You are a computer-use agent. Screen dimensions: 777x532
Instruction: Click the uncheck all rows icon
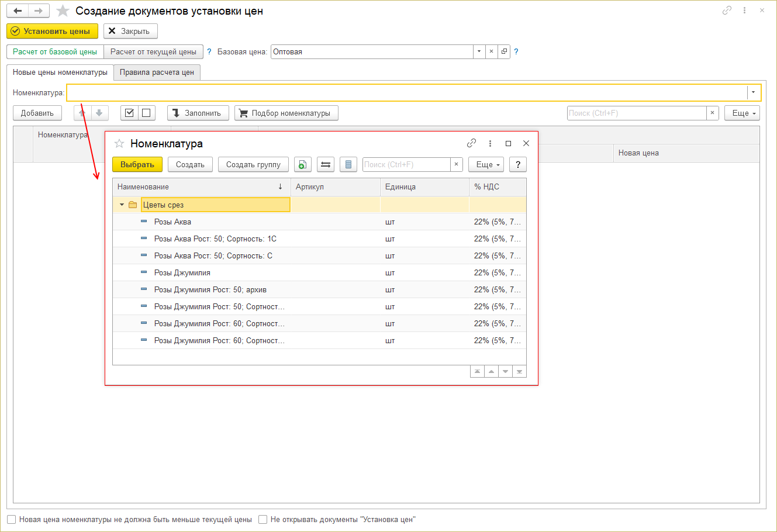(x=146, y=113)
